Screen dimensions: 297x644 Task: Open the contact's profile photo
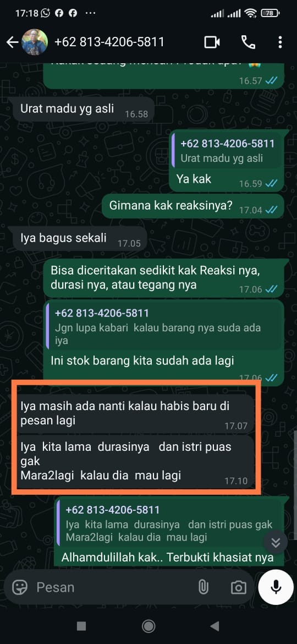35,42
